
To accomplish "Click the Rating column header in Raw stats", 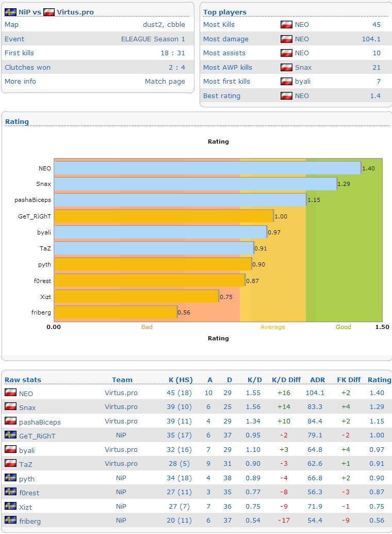I will [x=380, y=380].
